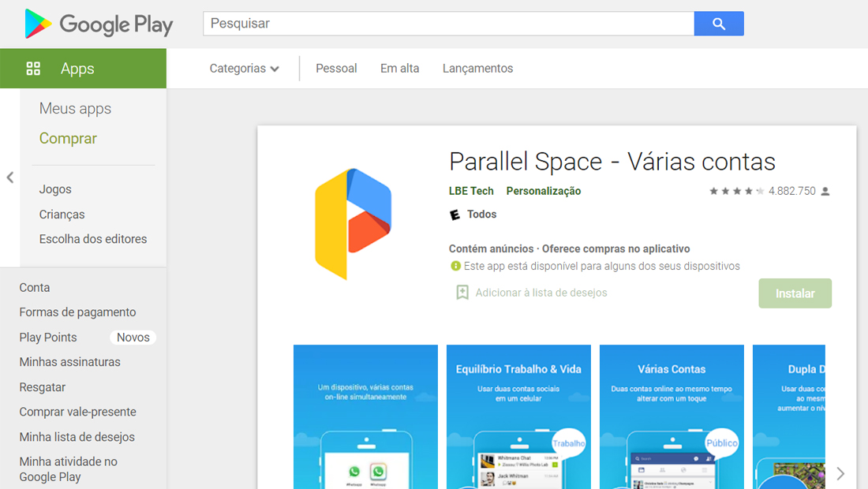Click the Instalar button
868x489 pixels.
tap(795, 293)
